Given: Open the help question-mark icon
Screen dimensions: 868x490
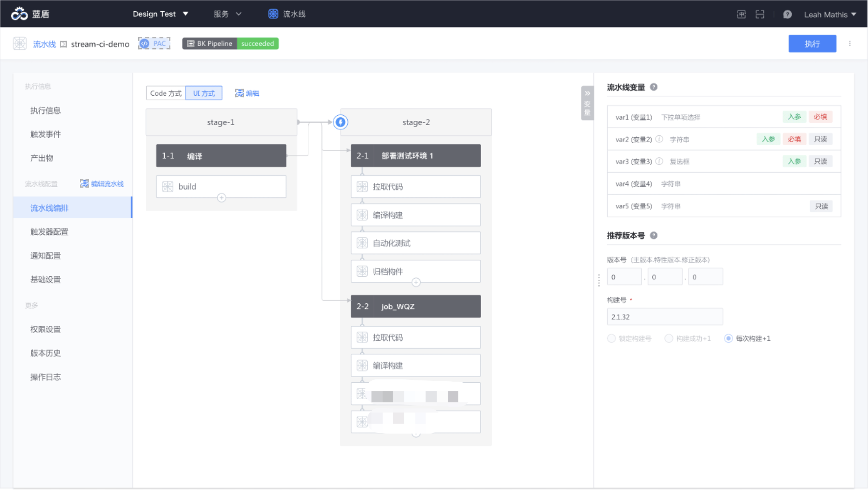Looking at the screenshot, I should click(x=787, y=14).
